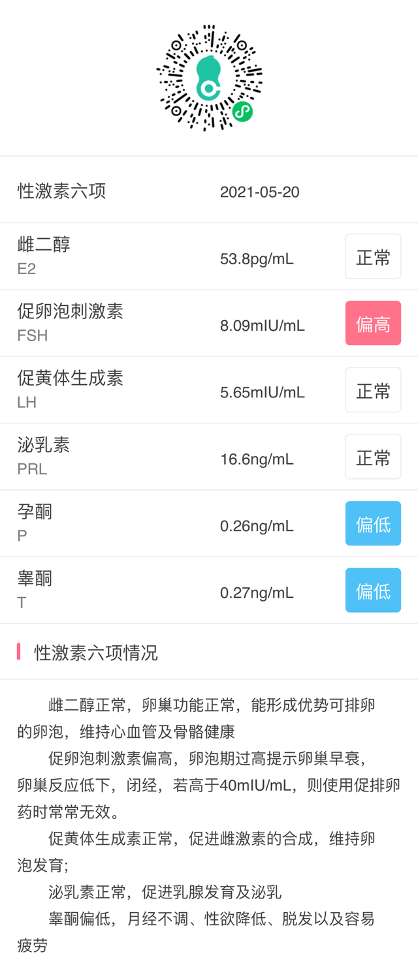Click the blue 偏低 badge for 睾酮
The image size is (418, 980).
tap(373, 590)
